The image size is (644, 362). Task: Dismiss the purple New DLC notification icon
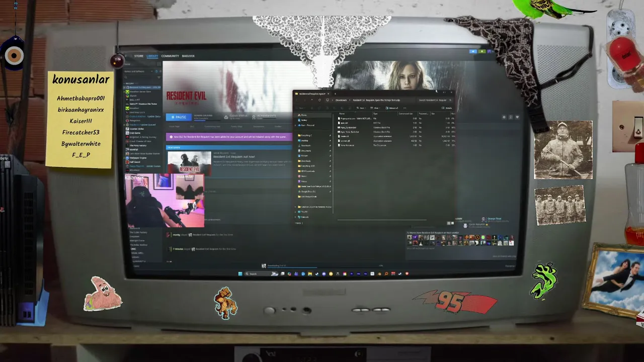[171, 137]
